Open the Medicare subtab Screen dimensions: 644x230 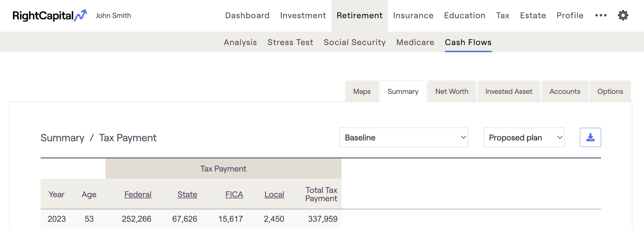(415, 43)
